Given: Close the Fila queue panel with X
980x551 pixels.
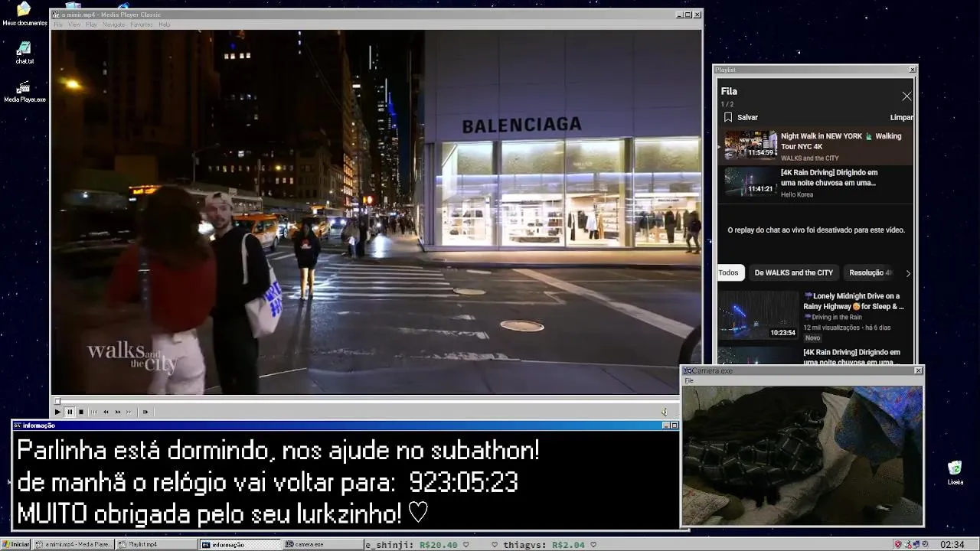Looking at the screenshot, I should 906,96.
